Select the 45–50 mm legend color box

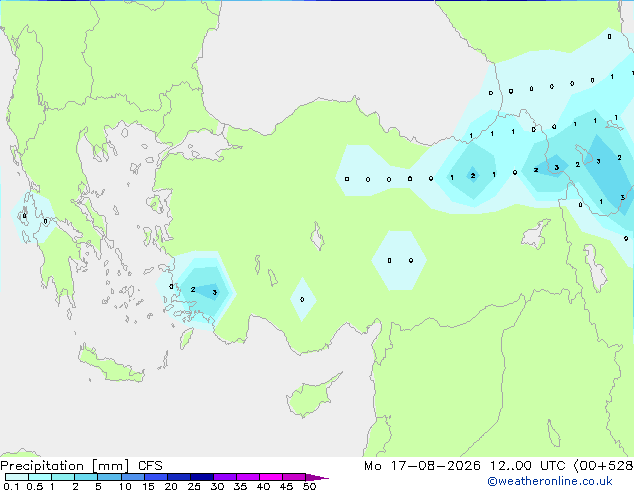pos(294,477)
